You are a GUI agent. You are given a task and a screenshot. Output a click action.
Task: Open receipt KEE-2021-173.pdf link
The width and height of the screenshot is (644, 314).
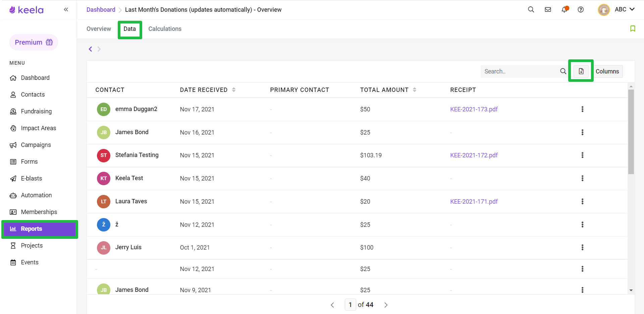click(474, 109)
